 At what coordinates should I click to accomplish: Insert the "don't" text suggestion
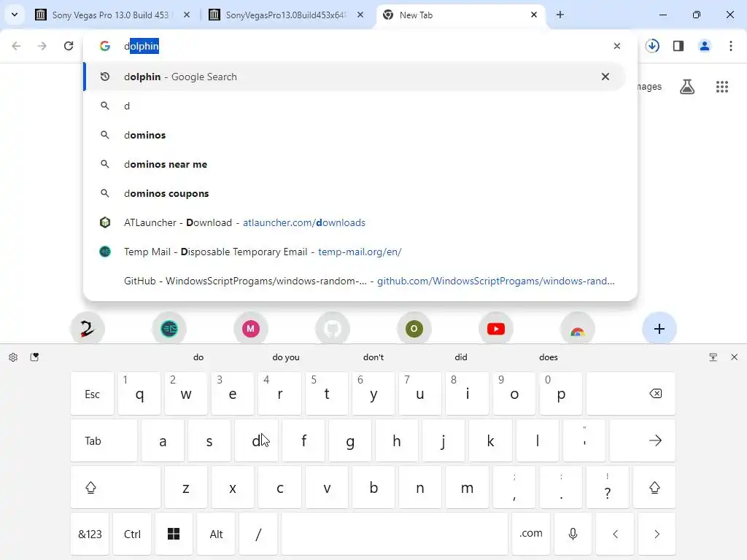coord(373,357)
